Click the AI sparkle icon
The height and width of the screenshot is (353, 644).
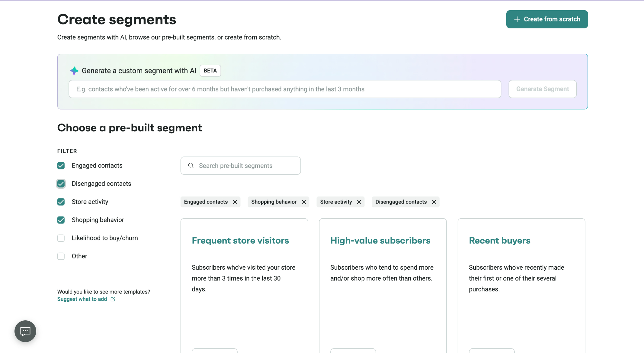pyautogui.click(x=74, y=71)
